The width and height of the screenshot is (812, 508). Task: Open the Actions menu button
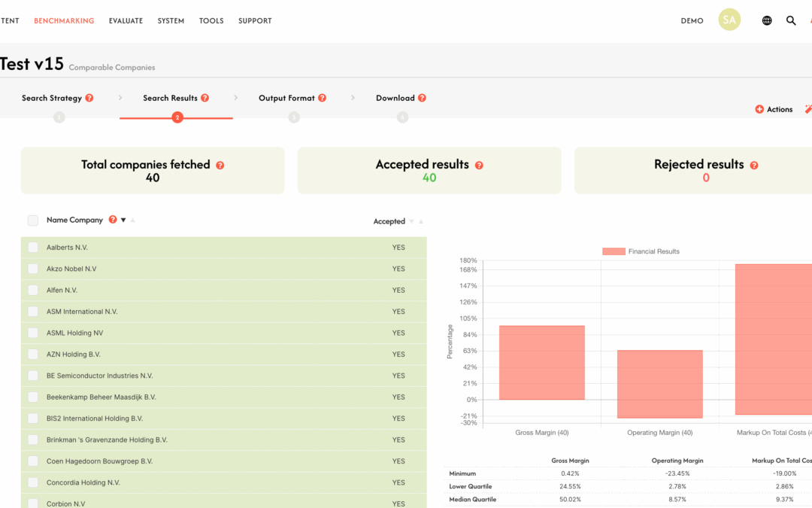point(779,110)
